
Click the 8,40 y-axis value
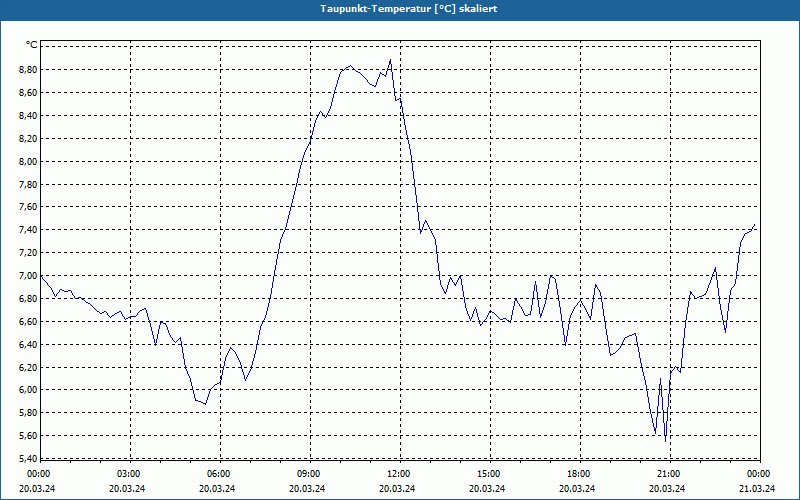coord(28,115)
